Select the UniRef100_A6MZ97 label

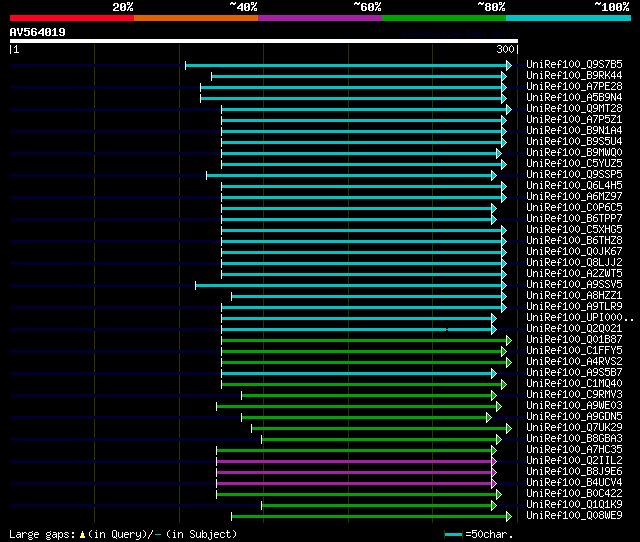tap(574, 197)
